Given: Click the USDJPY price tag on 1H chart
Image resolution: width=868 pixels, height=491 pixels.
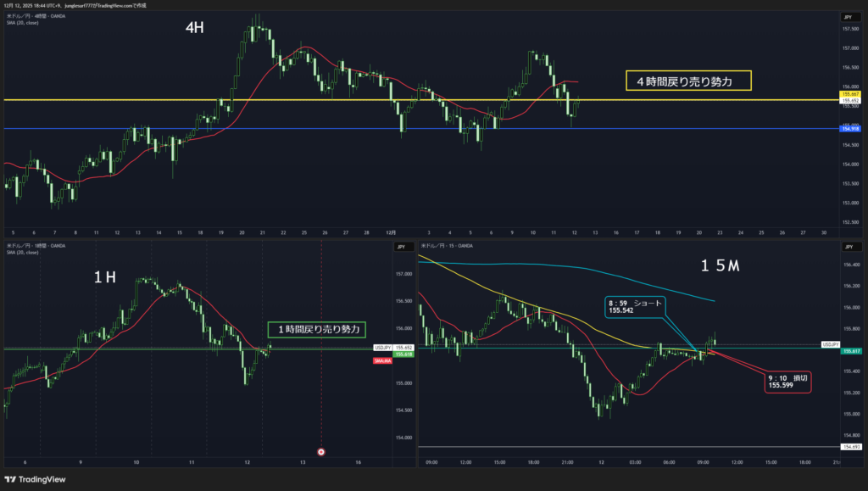Looking at the screenshot, I should [381, 348].
